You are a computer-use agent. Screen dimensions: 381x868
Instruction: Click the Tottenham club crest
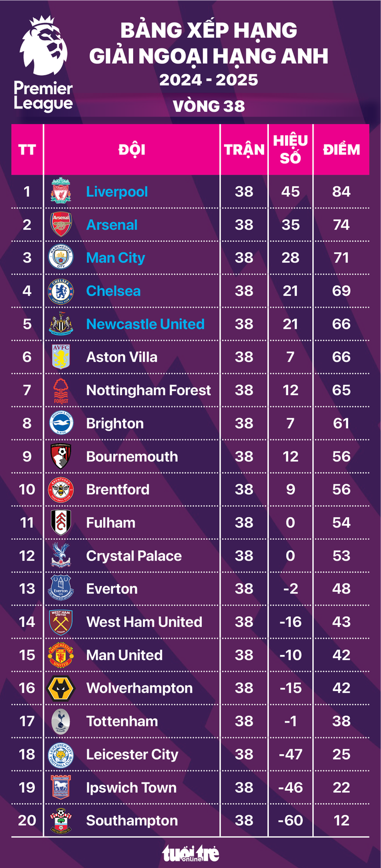tap(61, 721)
